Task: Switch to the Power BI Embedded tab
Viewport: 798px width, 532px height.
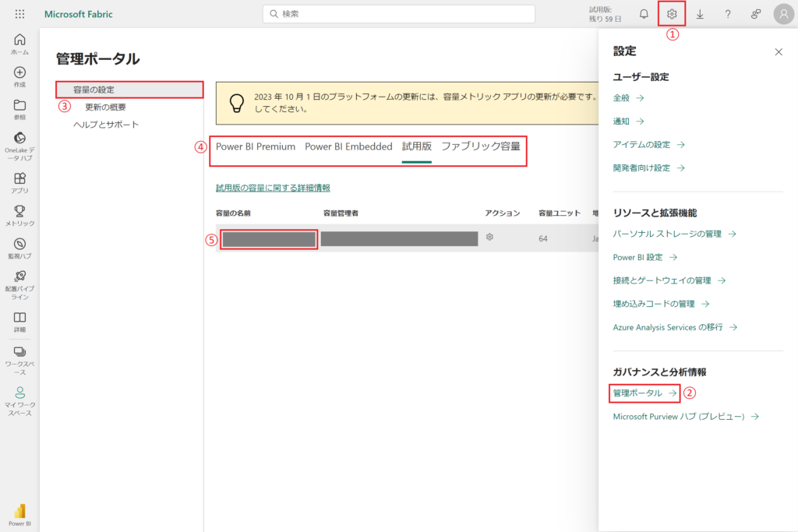Action: pos(348,146)
